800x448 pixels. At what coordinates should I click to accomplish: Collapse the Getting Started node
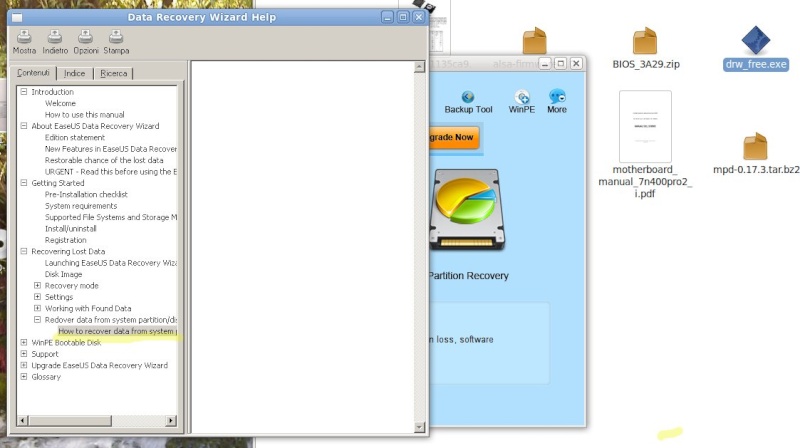pos(23,183)
